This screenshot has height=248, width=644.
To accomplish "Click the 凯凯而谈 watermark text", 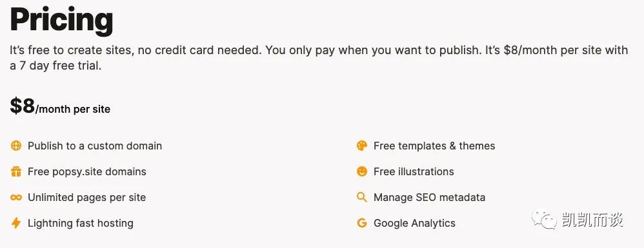I will tap(590, 220).
